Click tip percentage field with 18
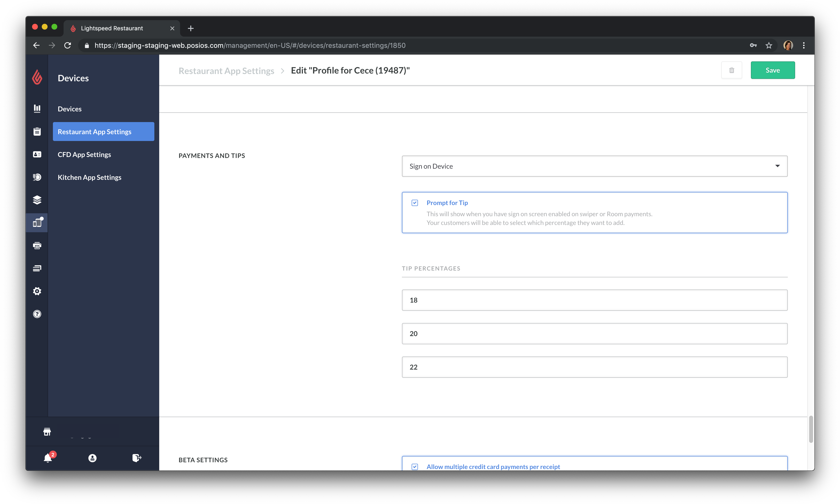This screenshot has height=504, width=840. [x=594, y=300]
